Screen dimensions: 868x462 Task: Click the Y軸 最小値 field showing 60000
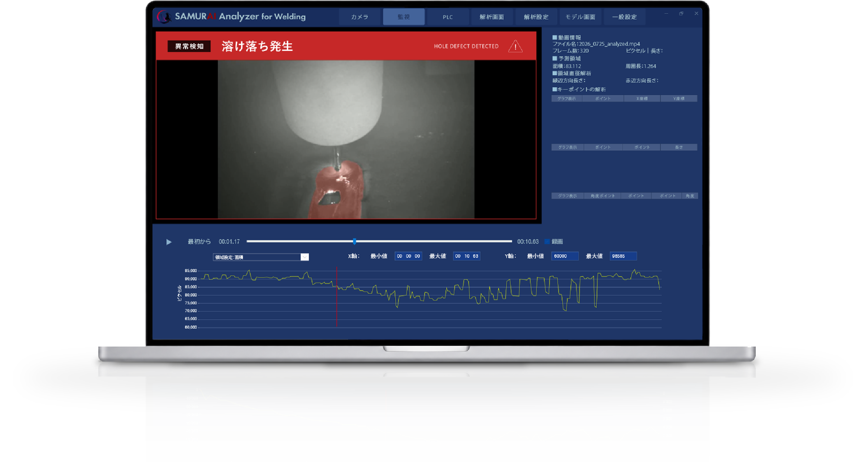pyautogui.click(x=565, y=256)
